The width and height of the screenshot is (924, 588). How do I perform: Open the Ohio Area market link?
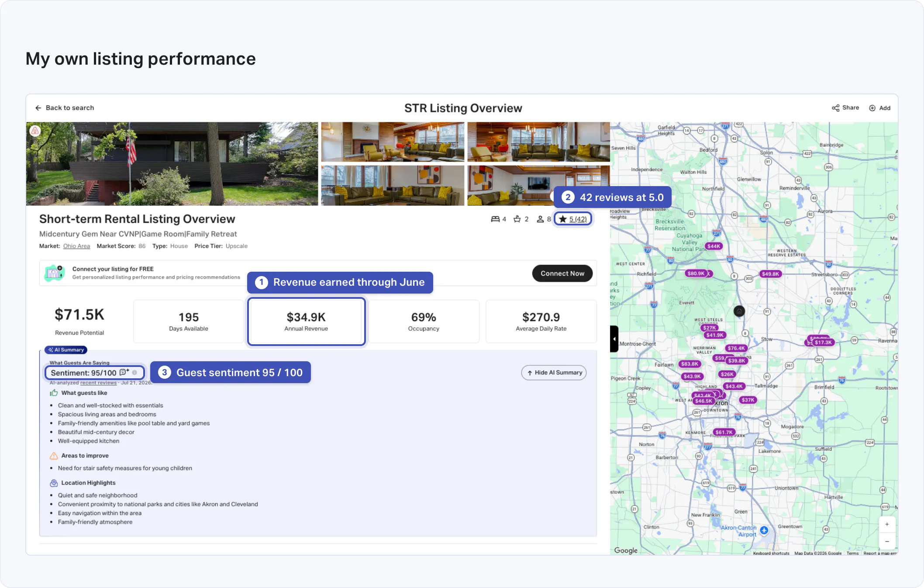point(76,246)
